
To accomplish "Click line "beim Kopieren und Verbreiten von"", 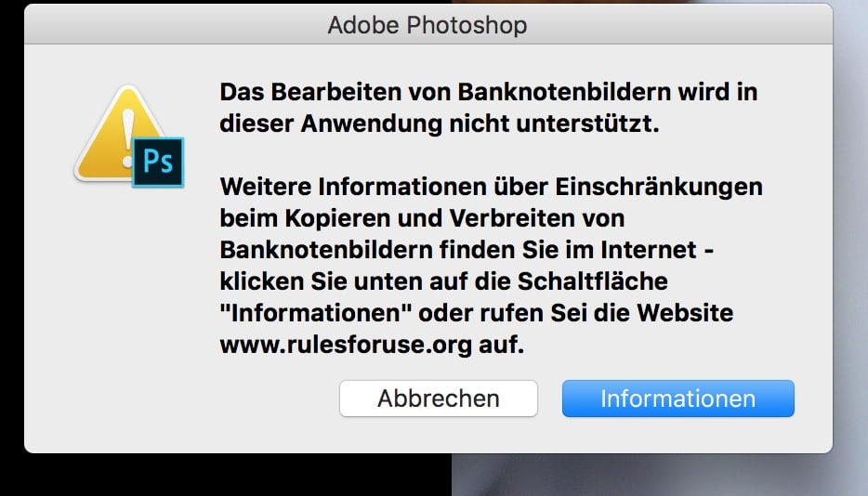I will coord(422,218).
